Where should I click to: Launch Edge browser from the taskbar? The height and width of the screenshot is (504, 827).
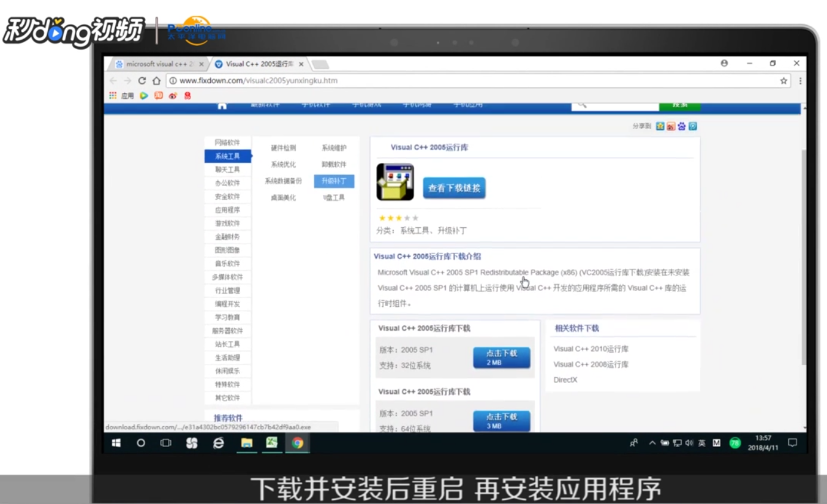(x=218, y=442)
